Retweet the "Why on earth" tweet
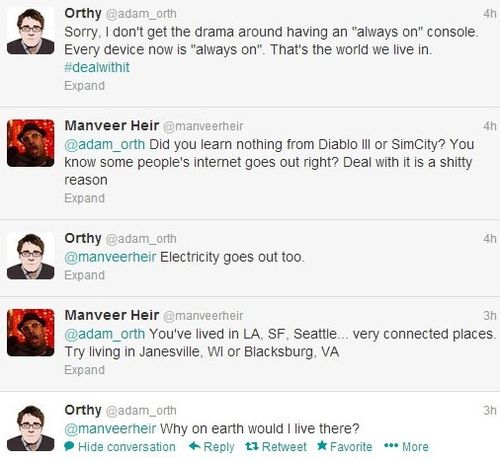This screenshot has width=500, height=462. [x=276, y=447]
